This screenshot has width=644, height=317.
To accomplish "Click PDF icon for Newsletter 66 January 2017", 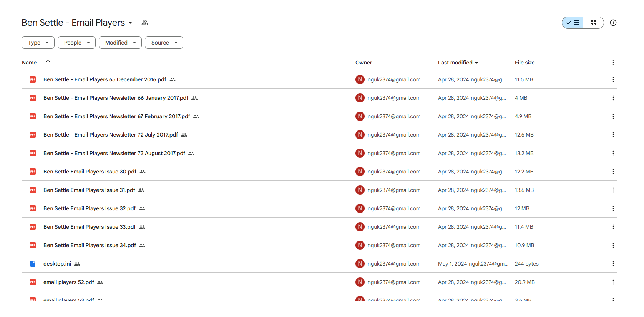I will [33, 98].
